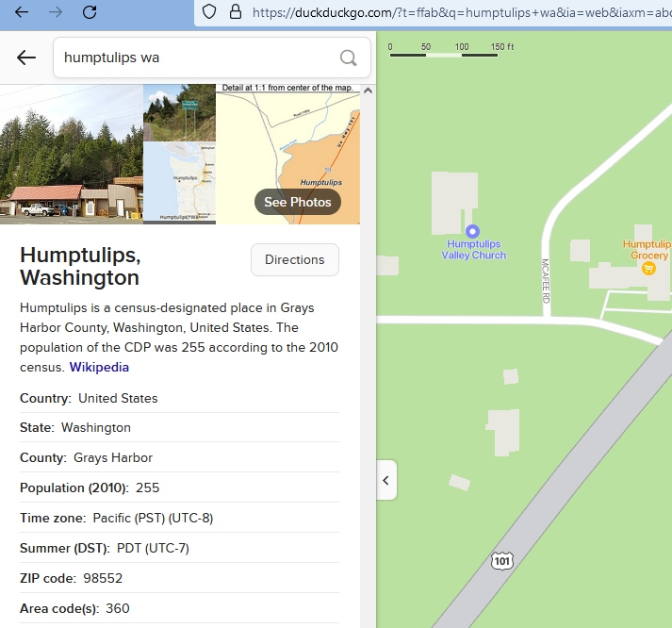
Task: Open the grocery store building photo
Action: tap(71, 155)
